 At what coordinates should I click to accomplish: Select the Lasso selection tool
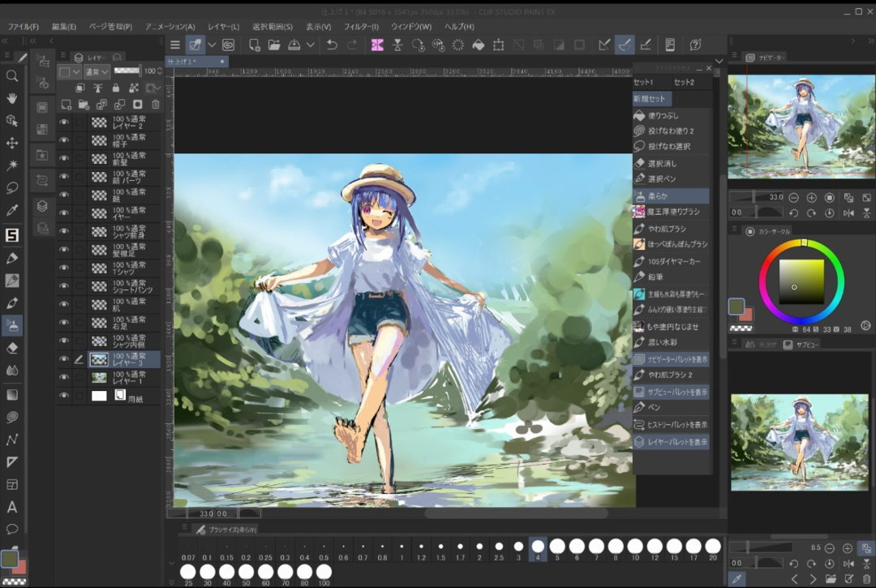point(12,188)
